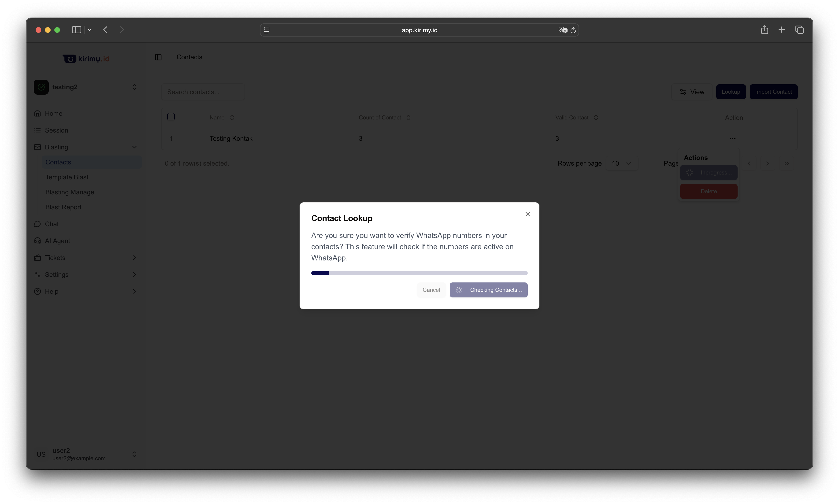This screenshot has width=839, height=504.
Task: Open the row three-dots action menu
Action: click(732, 139)
